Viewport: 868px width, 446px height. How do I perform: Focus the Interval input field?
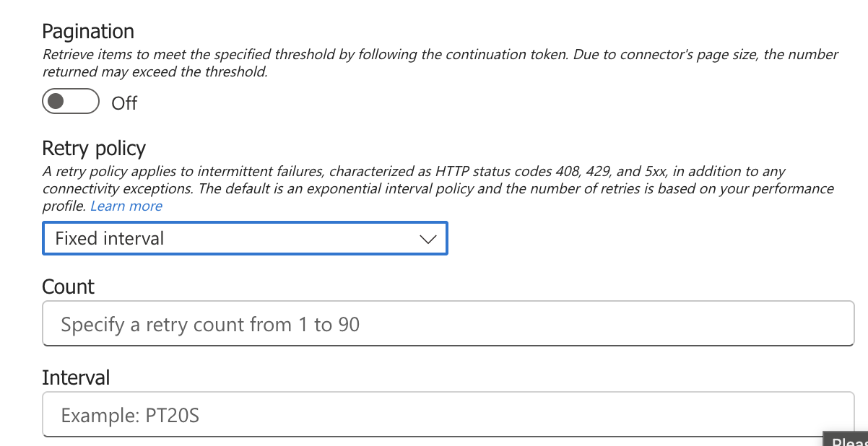pos(448,415)
